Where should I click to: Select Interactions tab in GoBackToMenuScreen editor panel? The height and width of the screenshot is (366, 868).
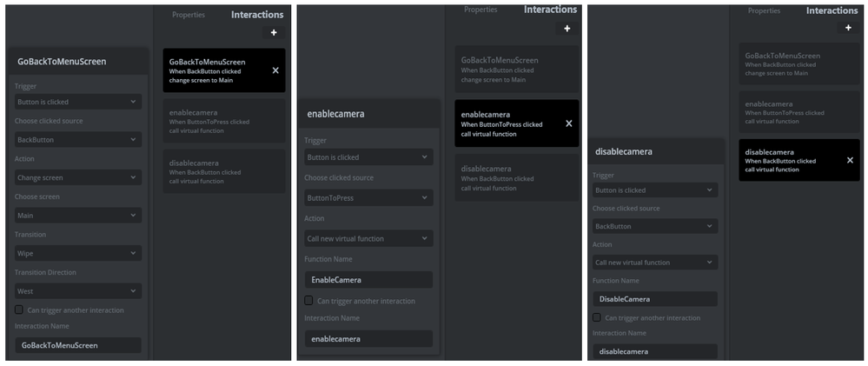(257, 15)
